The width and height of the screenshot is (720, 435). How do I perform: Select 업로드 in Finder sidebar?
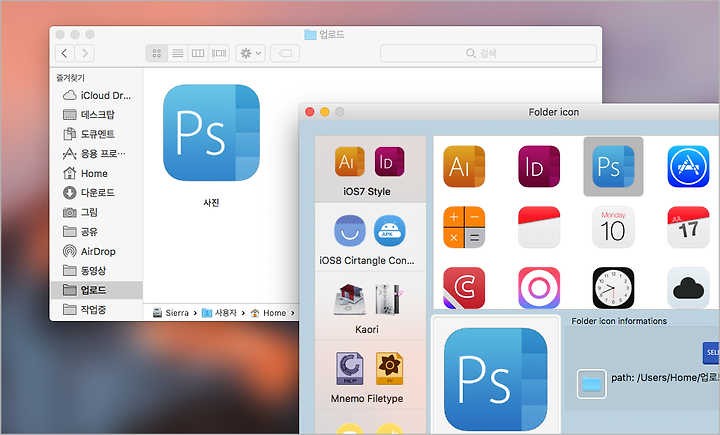coord(96,290)
